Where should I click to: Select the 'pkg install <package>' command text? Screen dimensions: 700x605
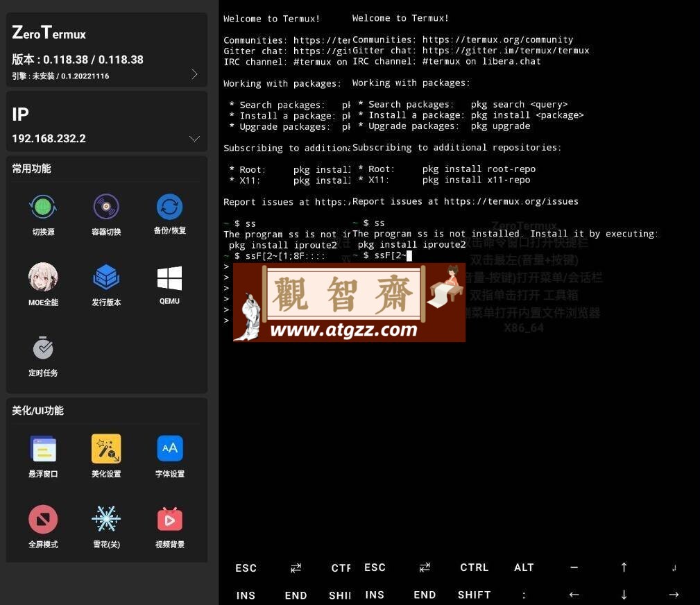coord(527,115)
